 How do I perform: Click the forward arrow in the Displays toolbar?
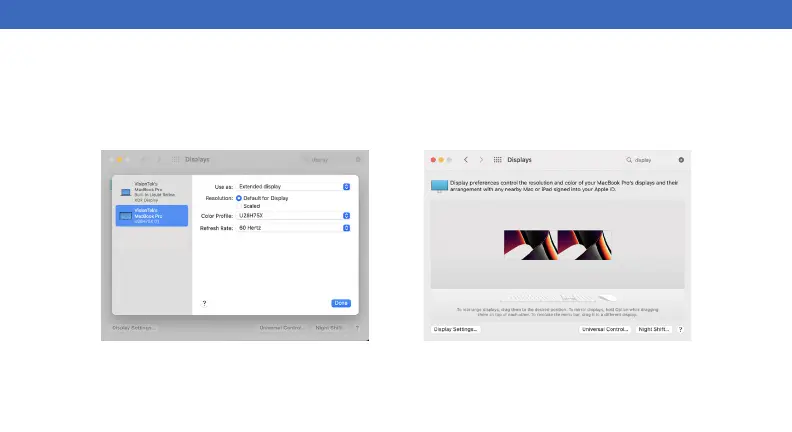[x=481, y=160]
